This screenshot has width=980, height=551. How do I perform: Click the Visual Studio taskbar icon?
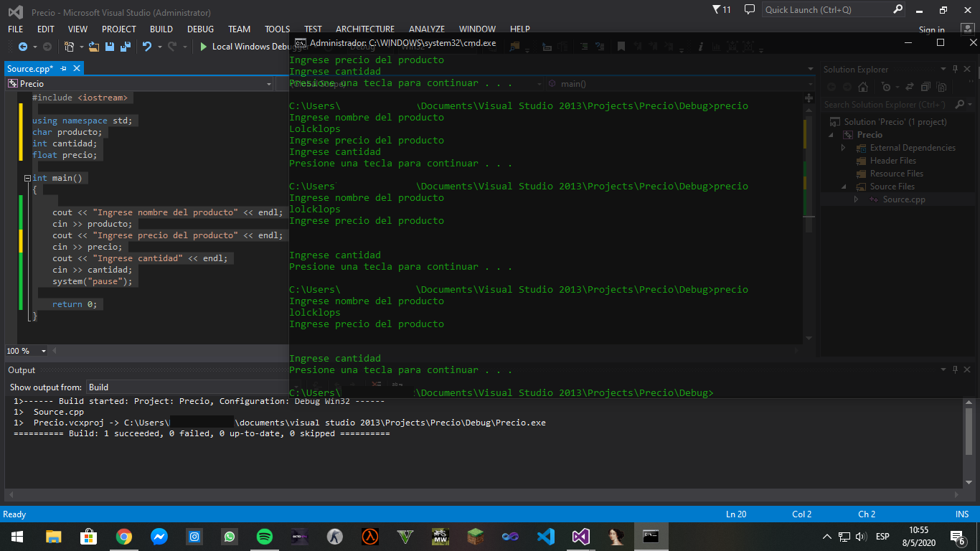point(580,536)
